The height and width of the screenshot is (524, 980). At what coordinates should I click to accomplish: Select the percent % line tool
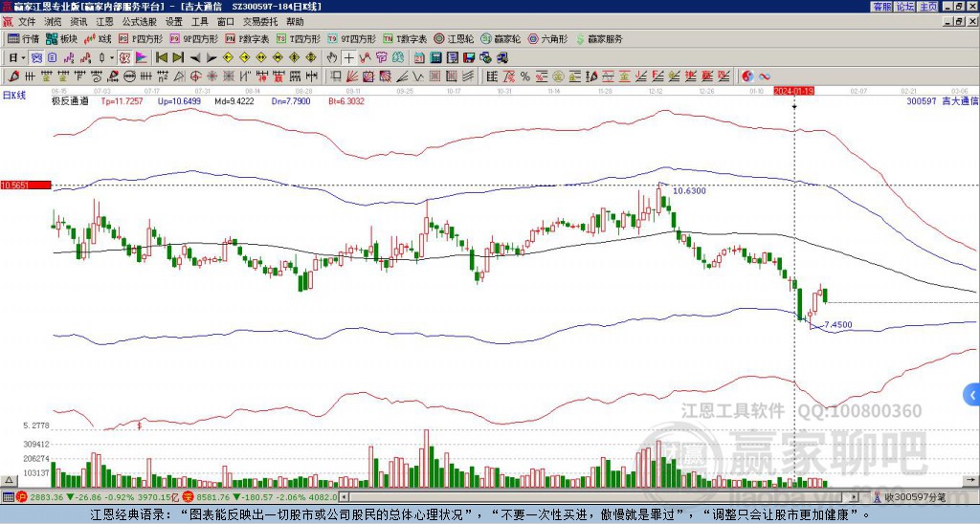coord(525,76)
